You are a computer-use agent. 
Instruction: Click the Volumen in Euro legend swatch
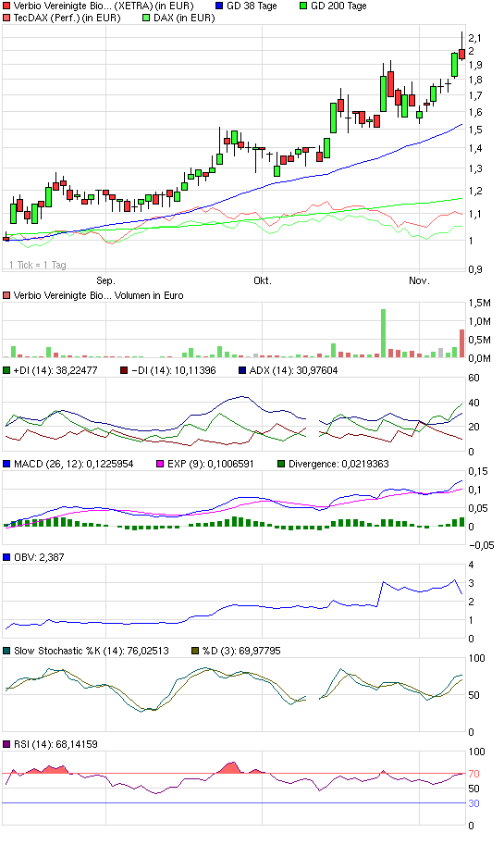tap(6, 295)
